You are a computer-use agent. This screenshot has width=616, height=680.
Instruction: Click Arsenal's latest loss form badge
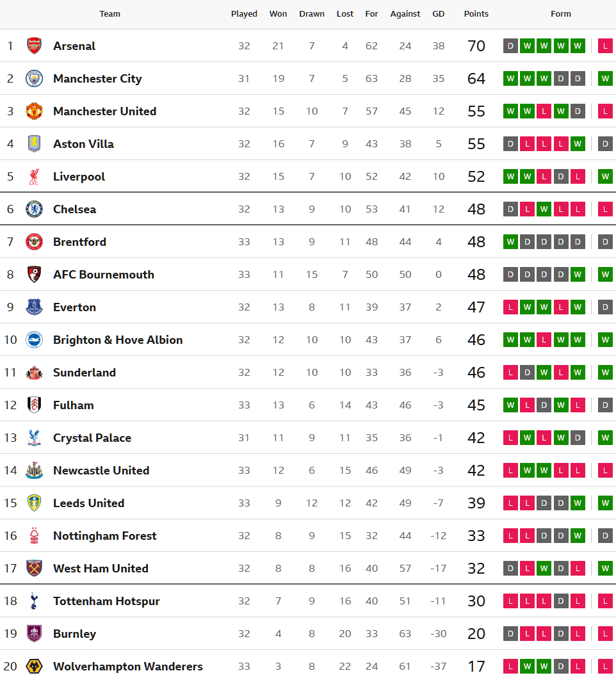(x=604, y=45)
